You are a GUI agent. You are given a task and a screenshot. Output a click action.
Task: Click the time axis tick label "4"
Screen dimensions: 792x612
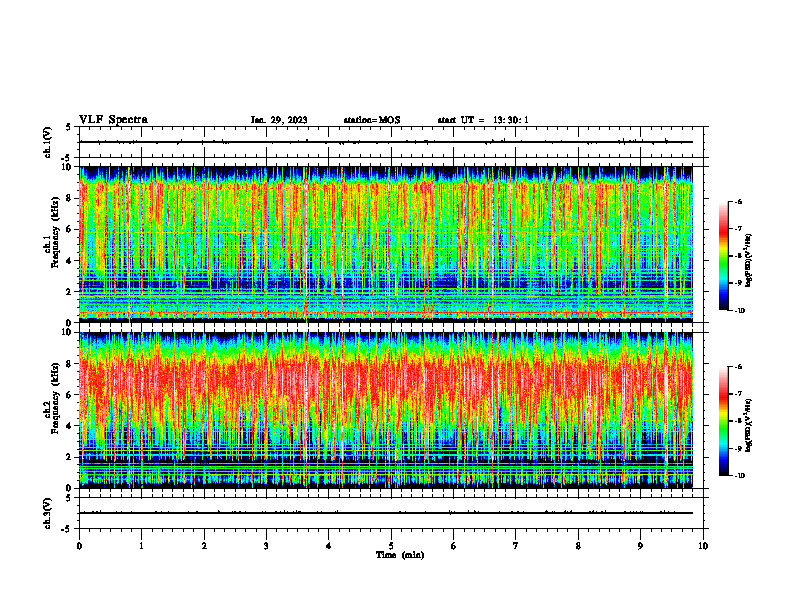(x=329, y=546)
